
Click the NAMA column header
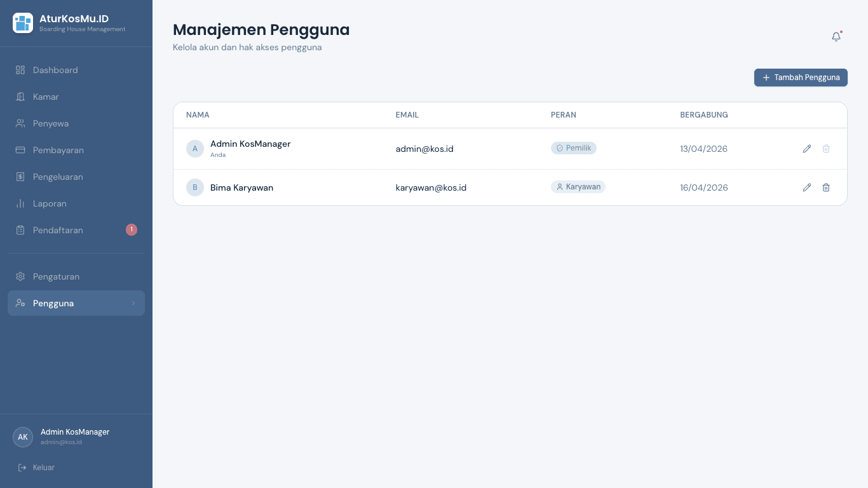click(x=198, y=115)
